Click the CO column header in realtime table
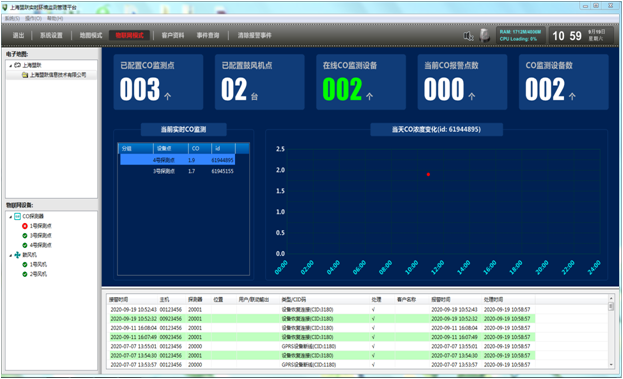The width and height of the screenshot is (623, 379). pos(200,149)
